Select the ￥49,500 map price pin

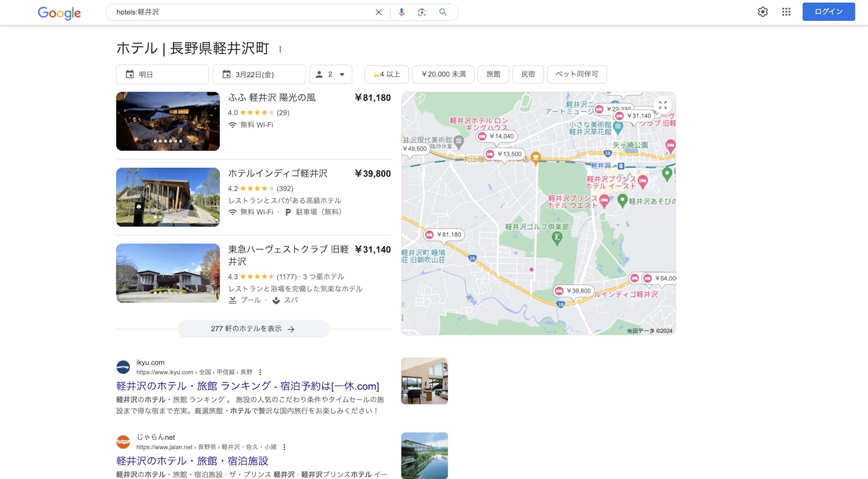click(x=415, y=149)
